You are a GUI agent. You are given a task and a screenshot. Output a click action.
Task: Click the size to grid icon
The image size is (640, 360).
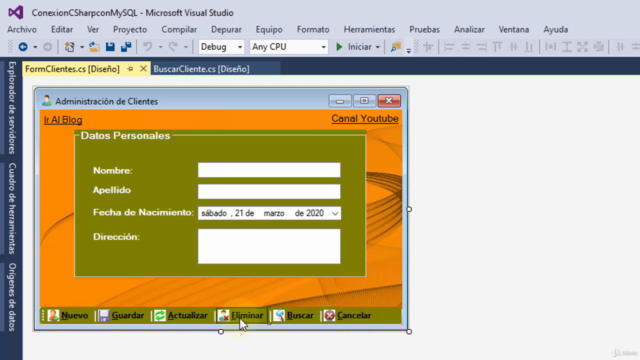(599, 47)
